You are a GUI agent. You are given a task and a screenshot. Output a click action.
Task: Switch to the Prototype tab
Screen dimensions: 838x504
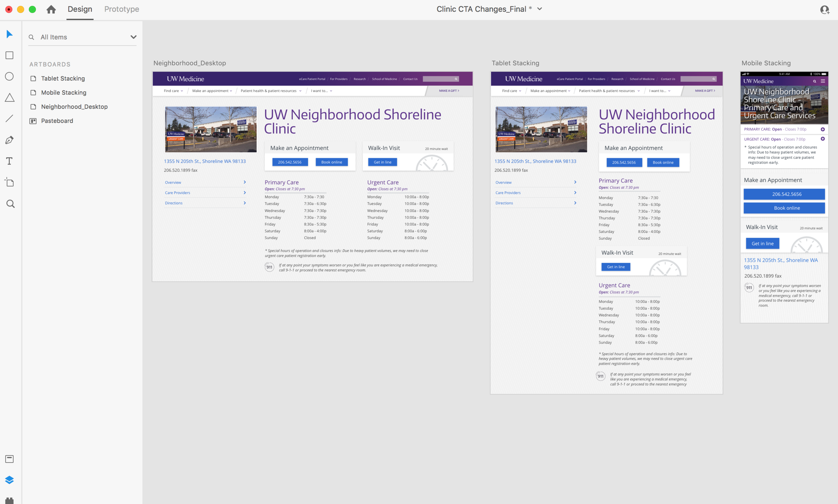click(x=121, y=9)
